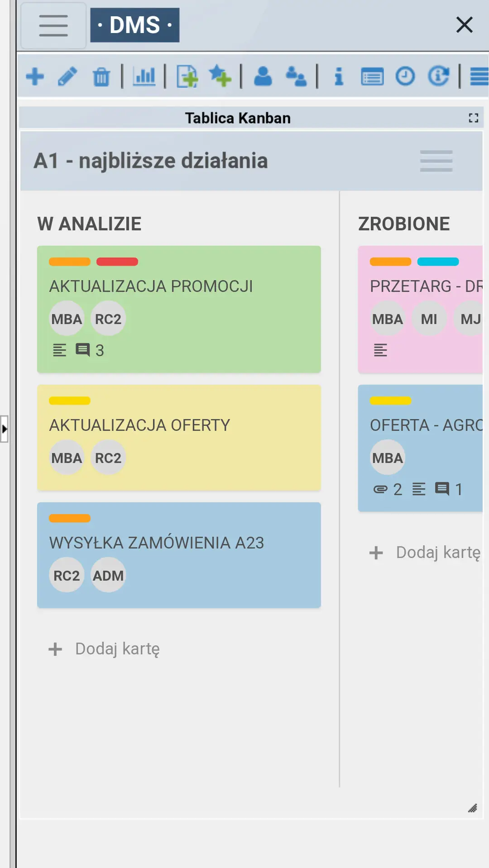Open the info icon in toolbar
Screen dimensions: 489x868
[x=339, y=76]
